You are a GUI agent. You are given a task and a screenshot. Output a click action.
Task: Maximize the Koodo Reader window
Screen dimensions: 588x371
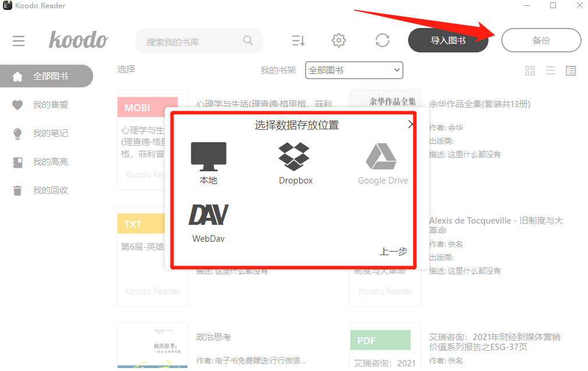pyautogui.click(x=553, y=5)
